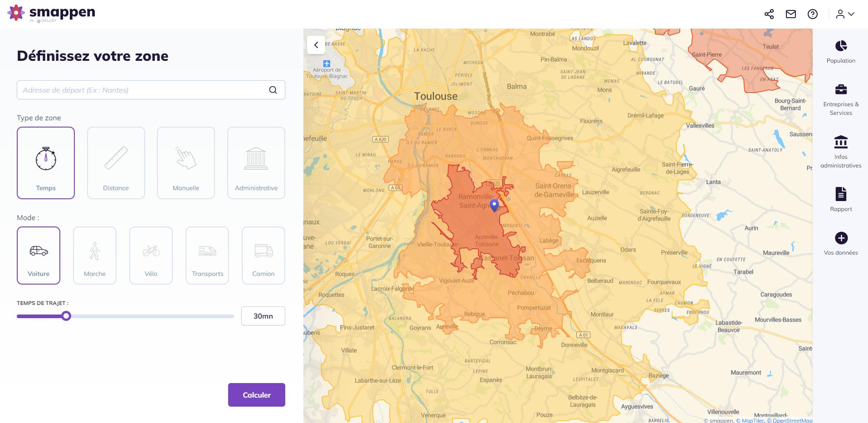Add data via Vos données
This screenshot has height=423, width=868.
point(841,244)
